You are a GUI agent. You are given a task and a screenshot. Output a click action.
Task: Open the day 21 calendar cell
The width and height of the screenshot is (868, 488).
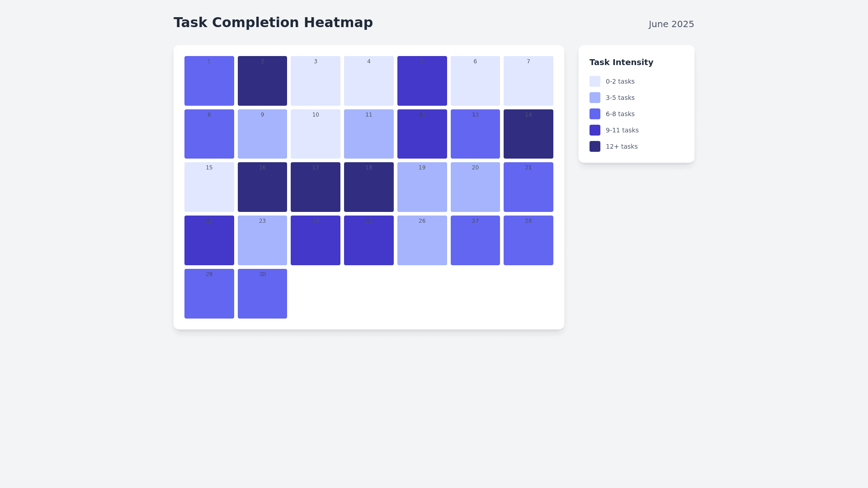[x=528, y=187]
